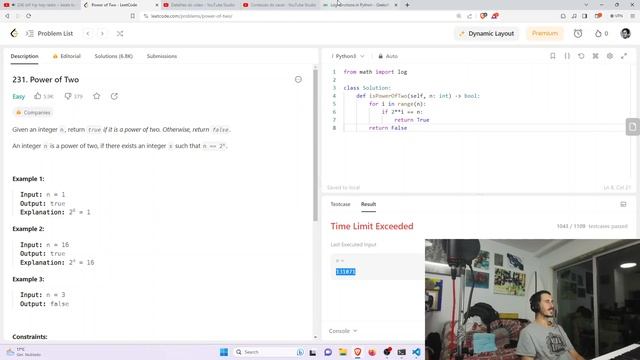Add problem to favorites with star icon
The width and height of the screenshot is (640, 360).
click(97, 96)
